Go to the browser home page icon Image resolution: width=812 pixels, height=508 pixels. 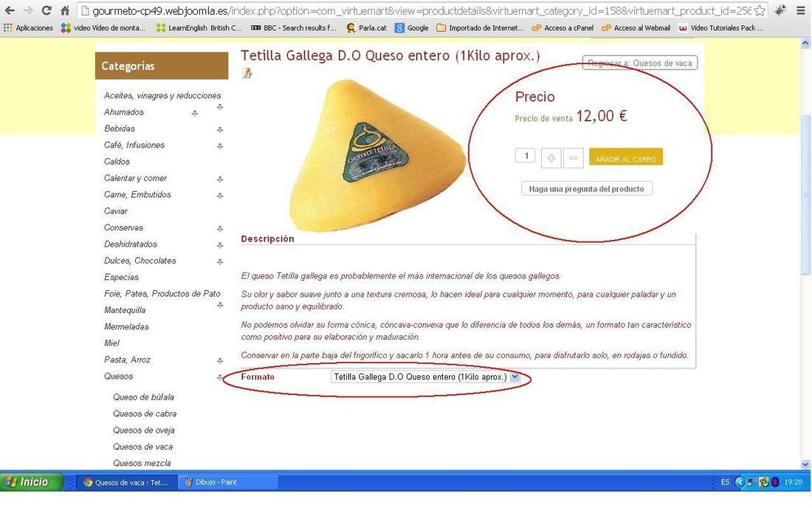tap(65, 10)
